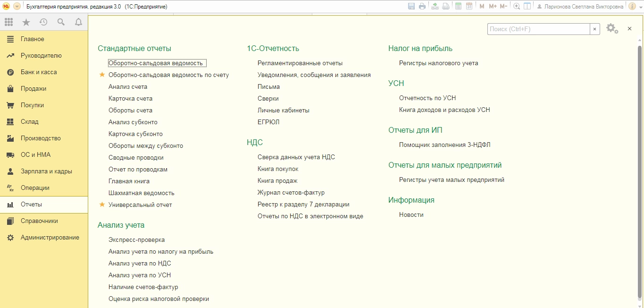
Task: Click the send link icon with green arrow
Action: pyautogui.click(x=435, y=7)
